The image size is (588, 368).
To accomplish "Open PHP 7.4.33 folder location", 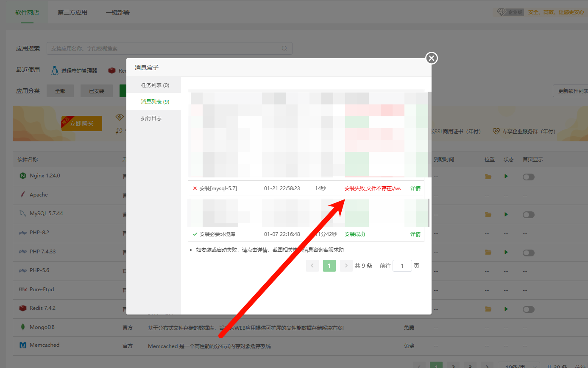I will pyautogui.click(x=488, y=252).
